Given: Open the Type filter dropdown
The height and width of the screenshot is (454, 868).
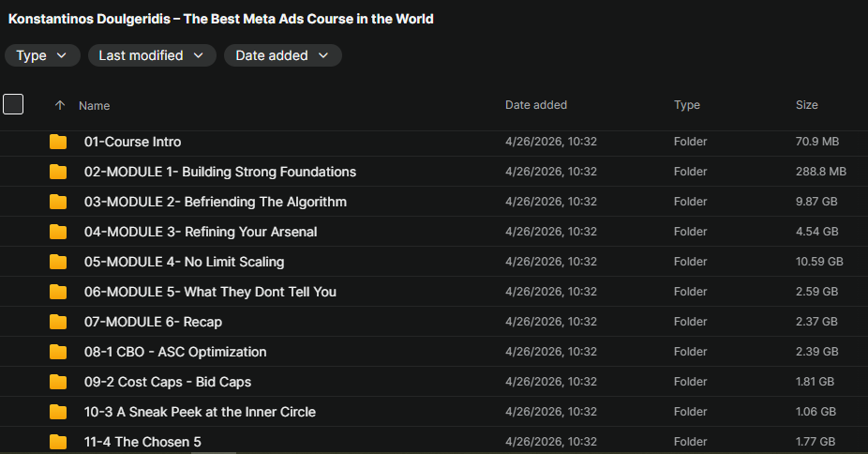Looking at the screenshot, I should [42, 55].
